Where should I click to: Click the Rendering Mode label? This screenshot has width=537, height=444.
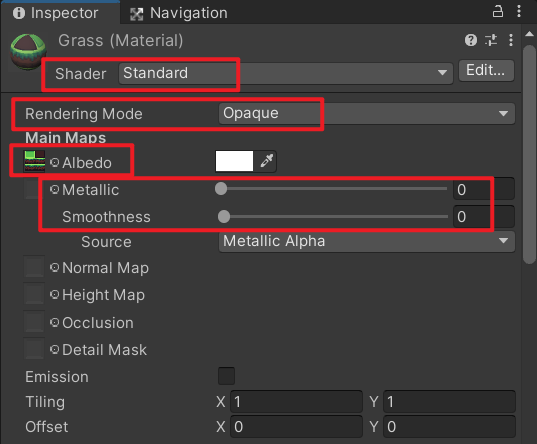pos(84,114)
